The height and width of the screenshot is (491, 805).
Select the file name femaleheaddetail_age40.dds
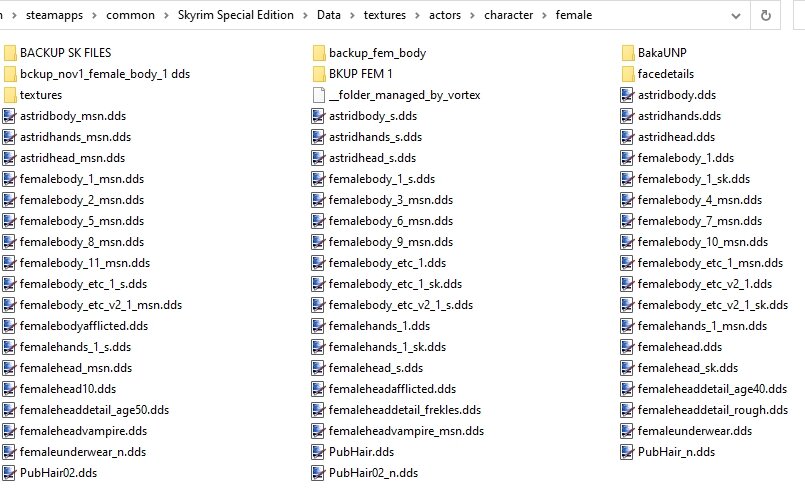712,389
